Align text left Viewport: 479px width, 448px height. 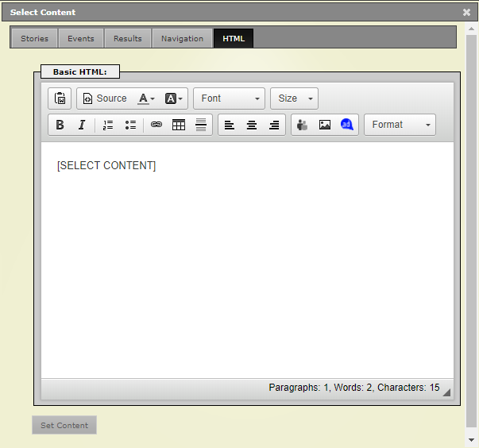pos(230,125)
